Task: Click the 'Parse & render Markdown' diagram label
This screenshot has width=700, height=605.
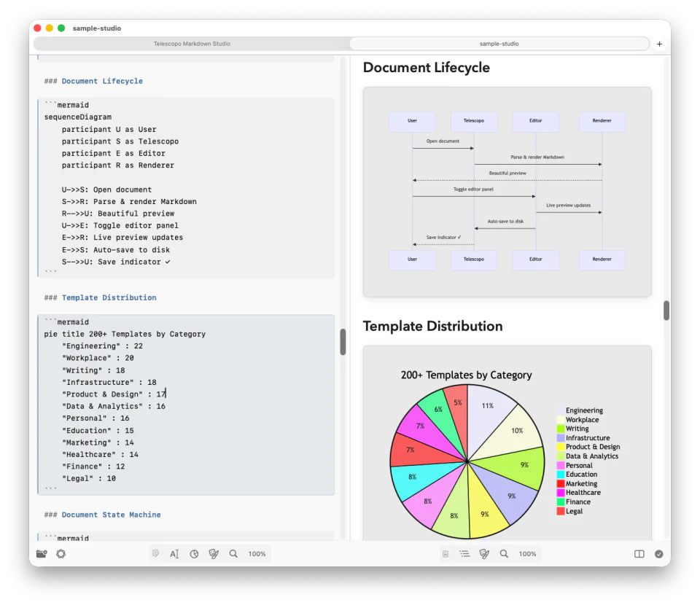Action: coord(537,157)
